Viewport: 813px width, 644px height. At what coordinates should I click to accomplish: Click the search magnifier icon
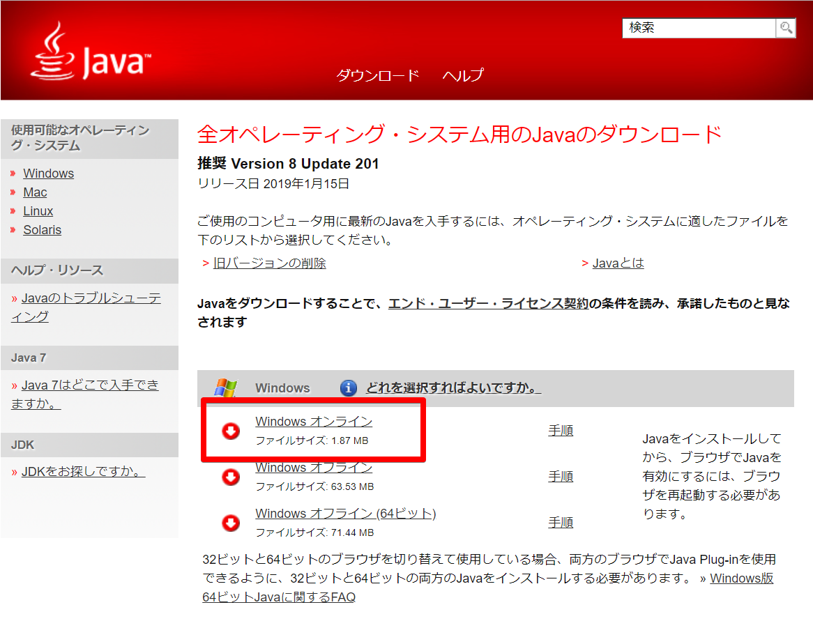pos(785,28)
